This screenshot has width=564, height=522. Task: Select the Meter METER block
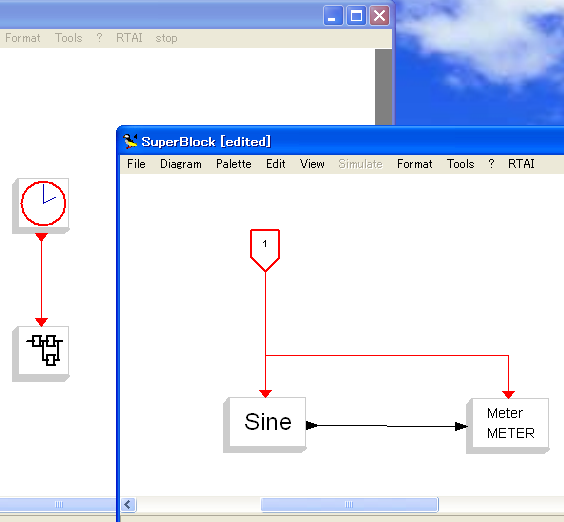pos(508,426)
